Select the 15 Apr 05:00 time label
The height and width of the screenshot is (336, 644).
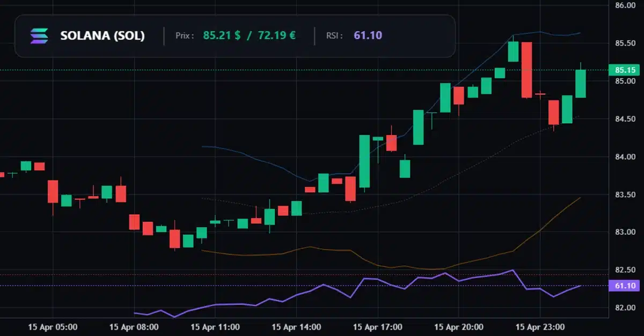53,326
